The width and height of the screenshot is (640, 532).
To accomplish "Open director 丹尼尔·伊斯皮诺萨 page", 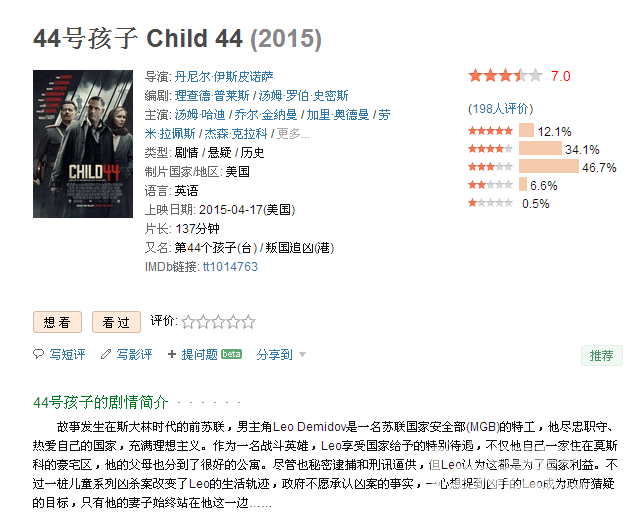I will (224, 77).
